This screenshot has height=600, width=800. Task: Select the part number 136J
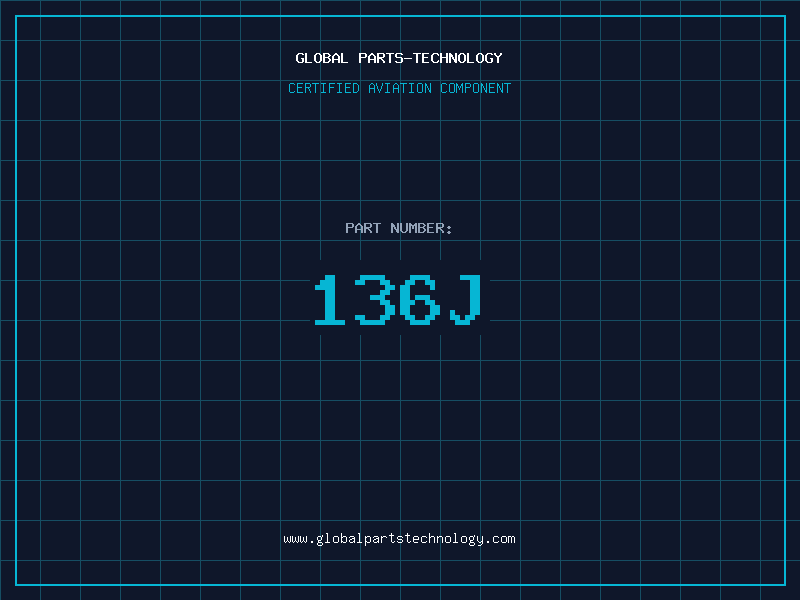pos(398,299)
